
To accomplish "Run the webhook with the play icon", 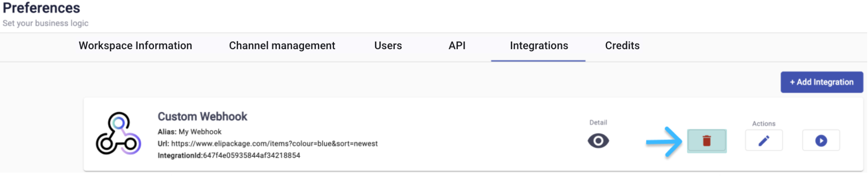I will coord(821,141).
